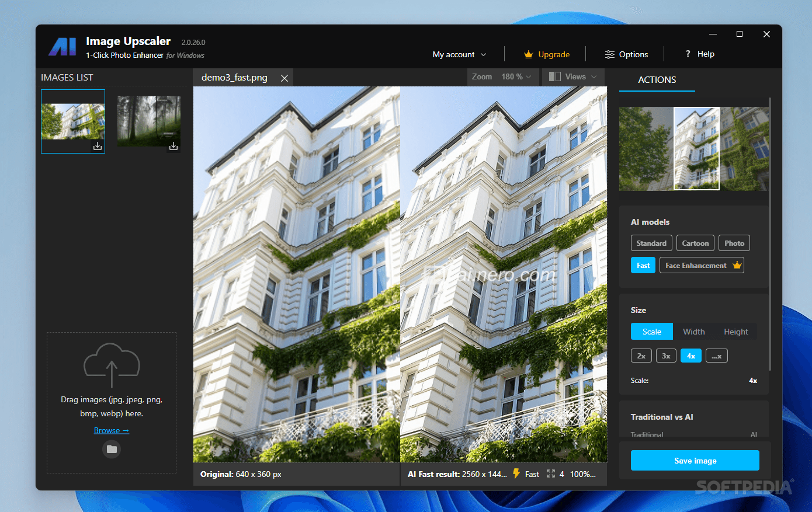The height and width of the screenshot is (512, 812).
Task: Open the Zoom 180% dropdown
Action: (x=502, y=76)
